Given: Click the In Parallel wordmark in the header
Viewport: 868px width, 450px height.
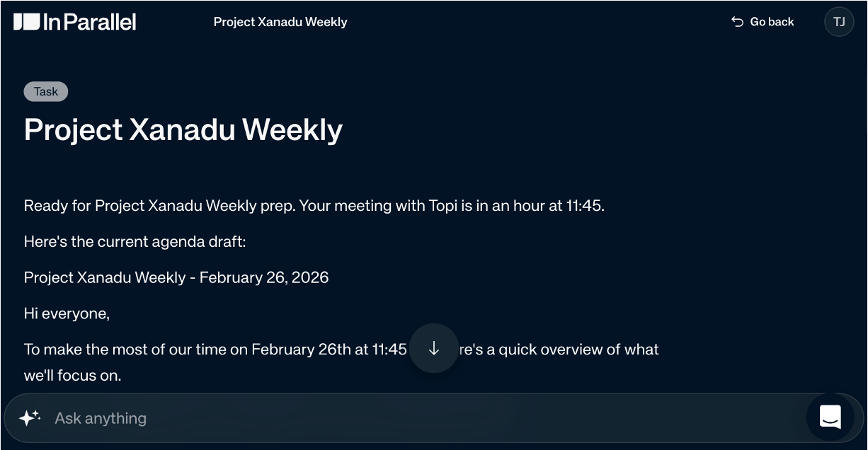Looking at the screenshot, I should click(91, 21).
